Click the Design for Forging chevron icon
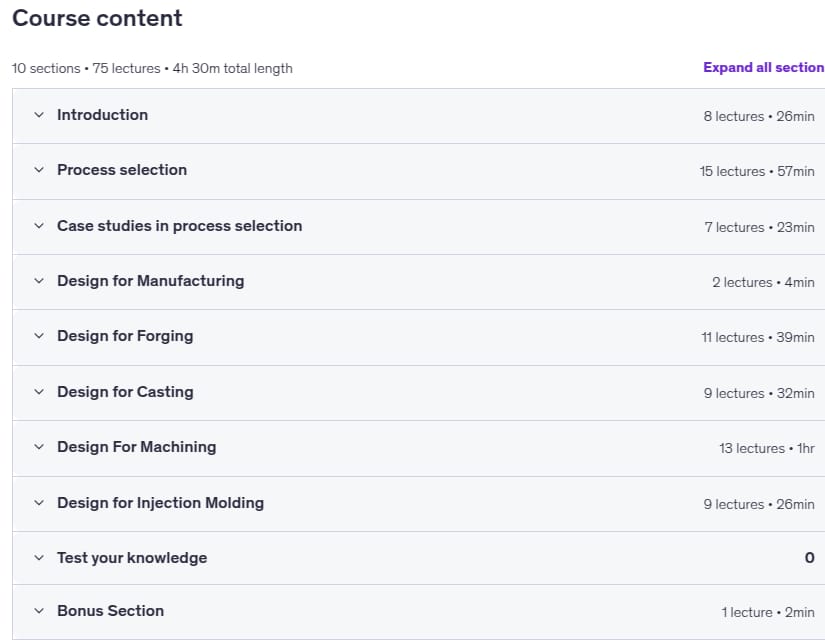 pyautogui.click(x=39, y=336)
